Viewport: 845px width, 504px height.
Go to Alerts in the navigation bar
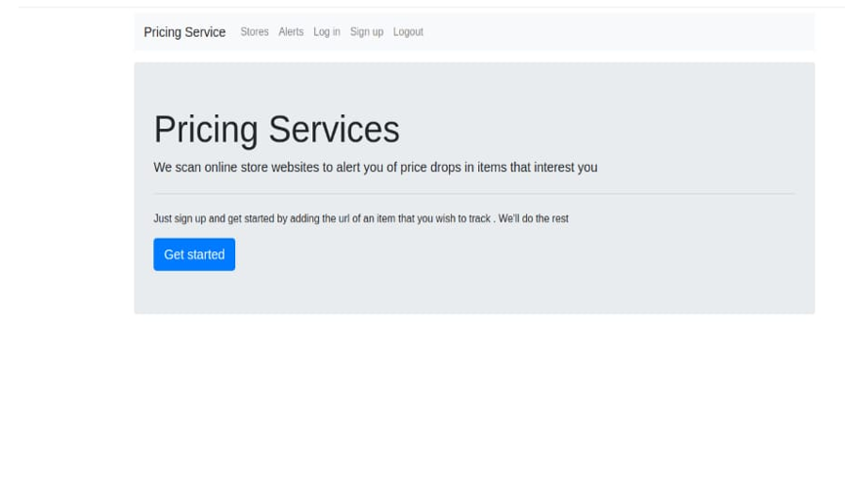pos(291,32)
